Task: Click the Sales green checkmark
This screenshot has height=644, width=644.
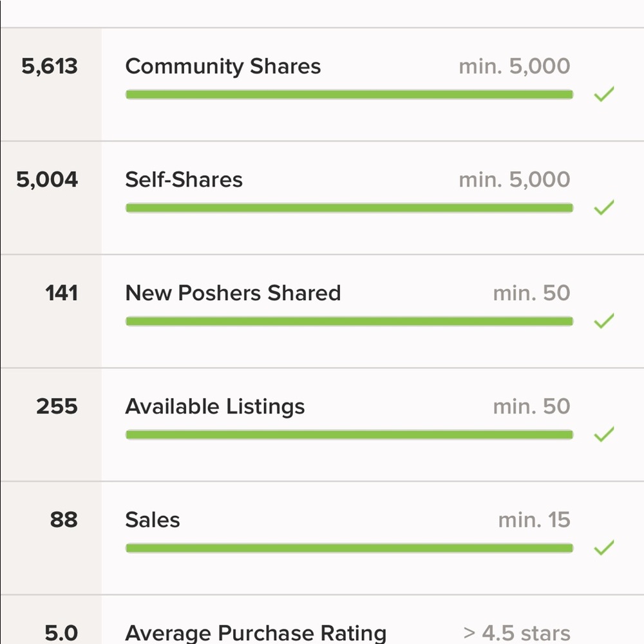Action: [x=604, y=547]
